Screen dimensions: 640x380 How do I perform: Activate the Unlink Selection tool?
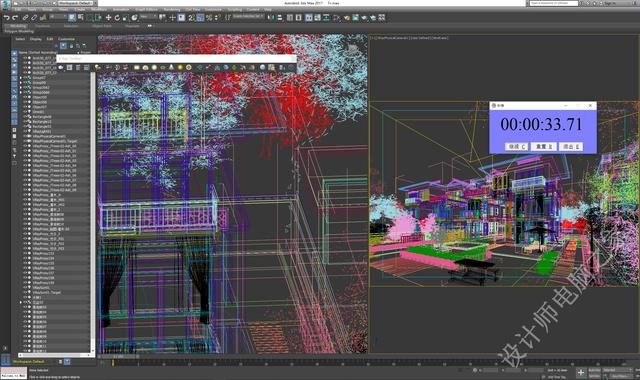pyautogui.click(x=34, y=18)
